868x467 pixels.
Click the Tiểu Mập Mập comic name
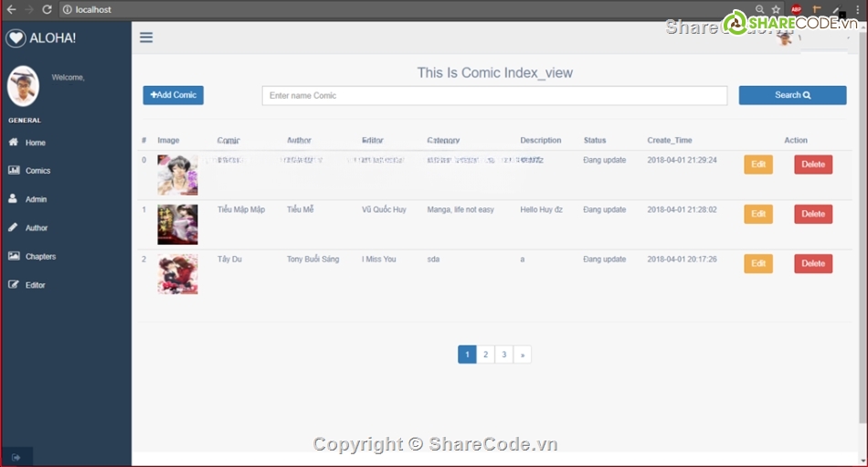click(x=241, y=209)
